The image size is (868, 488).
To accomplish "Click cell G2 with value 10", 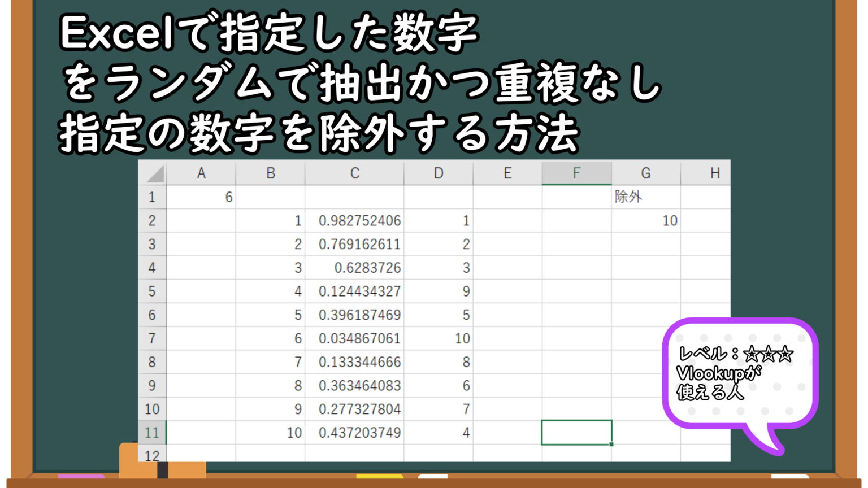I will [x=645, y=221].
